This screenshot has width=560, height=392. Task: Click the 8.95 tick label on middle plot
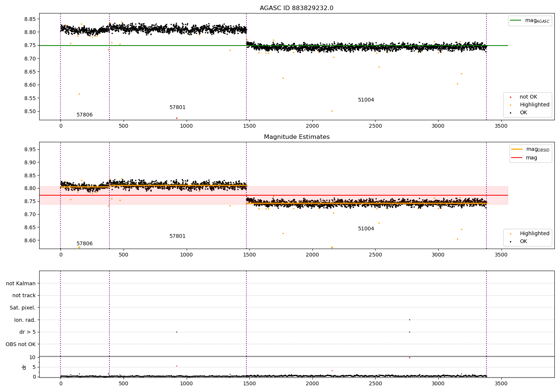point(29,150)
